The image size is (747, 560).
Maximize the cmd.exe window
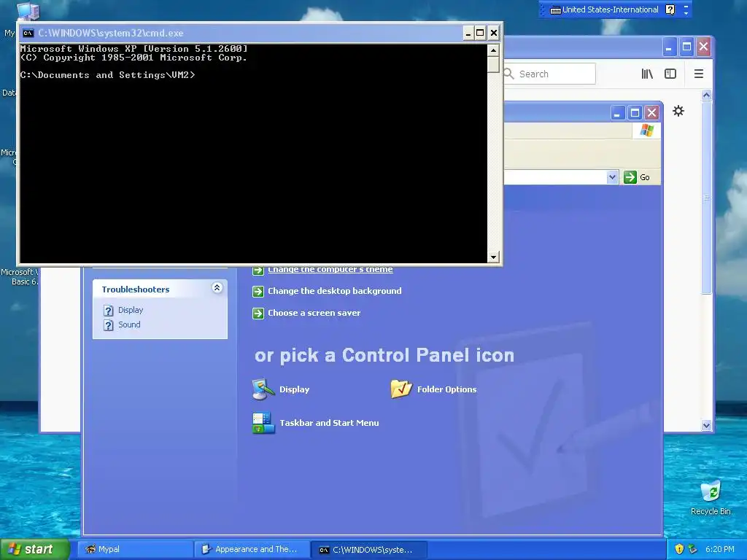click(x=480, y=33)
